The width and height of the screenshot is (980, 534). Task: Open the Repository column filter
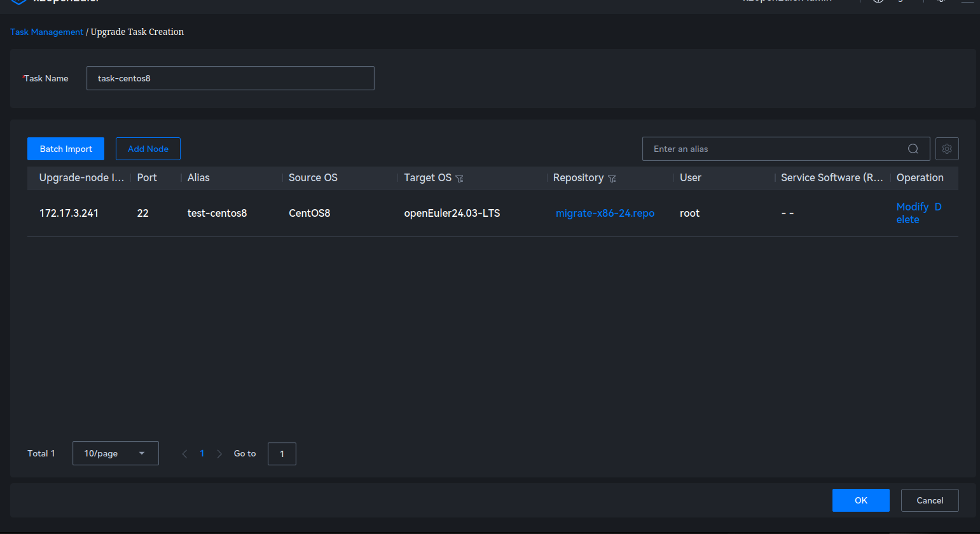(x=612, y=179)
